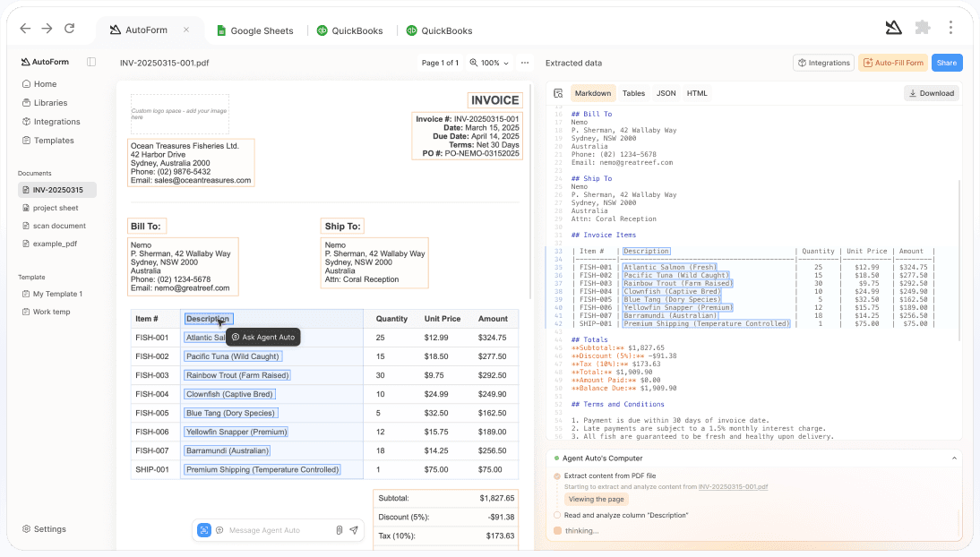
Task: Select Barramundi (Australian) cell
Action: pyautogui.click(x=228, y=450)
